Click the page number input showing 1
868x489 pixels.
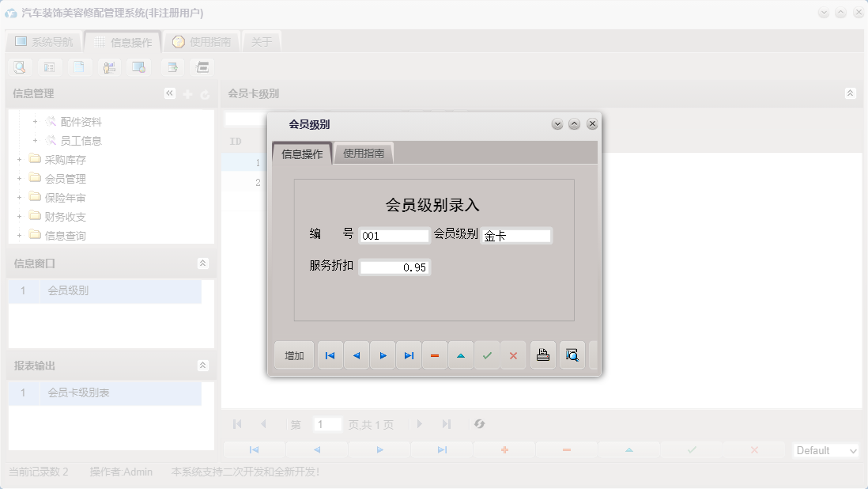(327, 424)
